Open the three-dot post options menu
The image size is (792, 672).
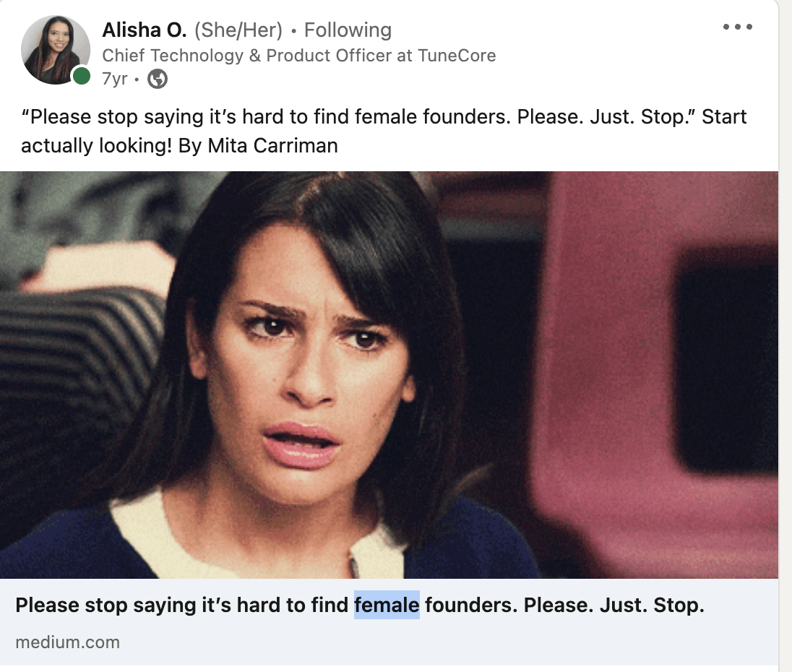point(738,27)
